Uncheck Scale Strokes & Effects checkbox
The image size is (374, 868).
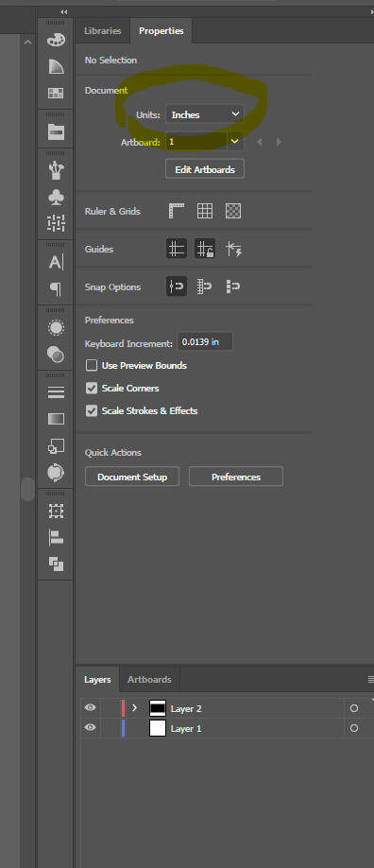92,410
